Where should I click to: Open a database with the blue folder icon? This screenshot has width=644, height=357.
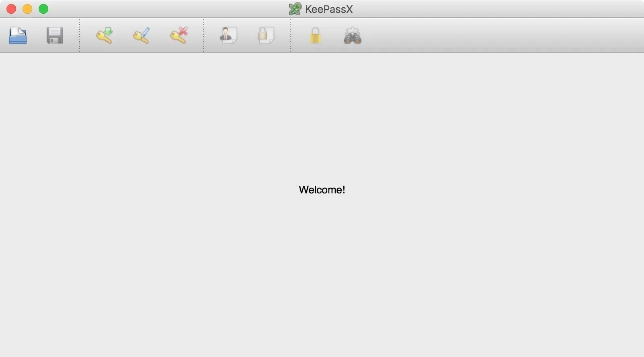[x=18, y=35]
